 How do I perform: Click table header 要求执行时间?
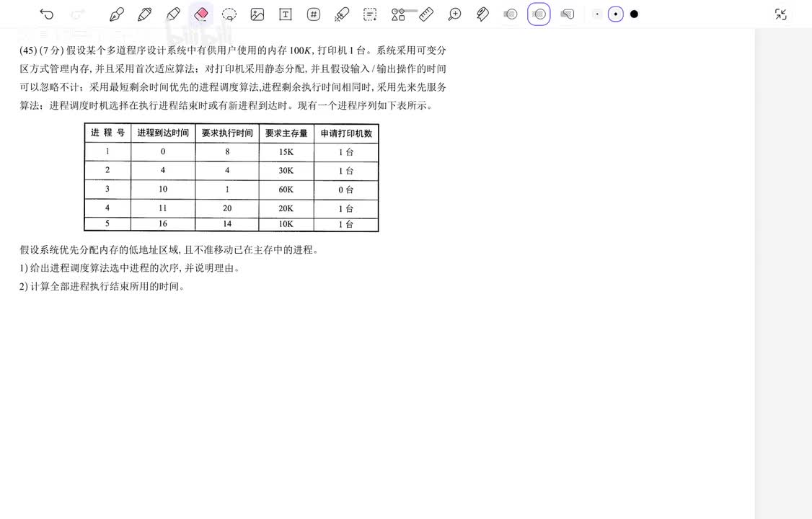pos(227,133)
